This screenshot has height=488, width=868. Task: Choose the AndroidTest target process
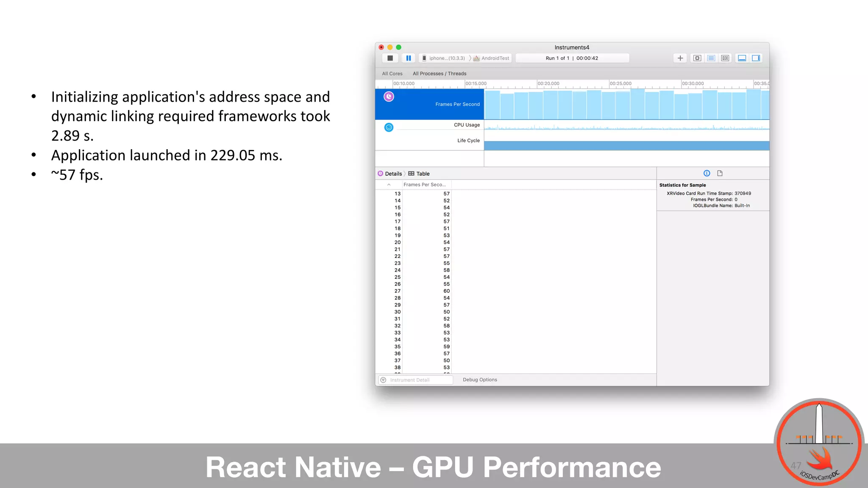[x=492, y=58]
